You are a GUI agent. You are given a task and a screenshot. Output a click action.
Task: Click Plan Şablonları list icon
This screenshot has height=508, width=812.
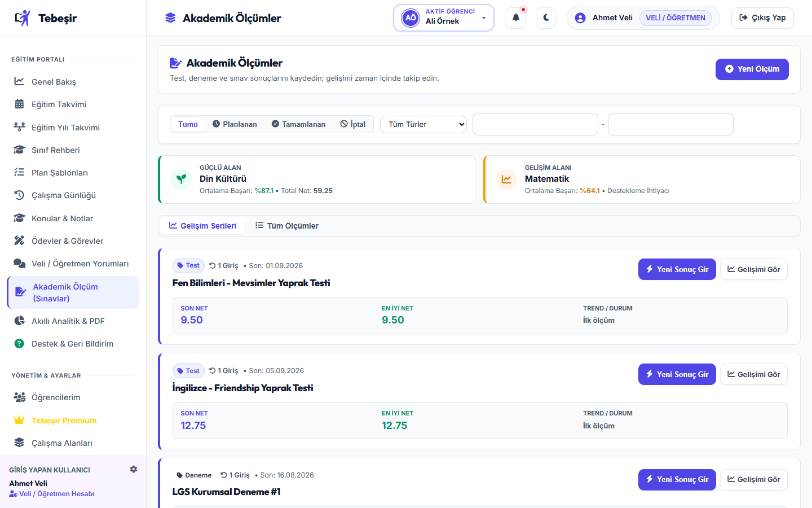(19, 172)
